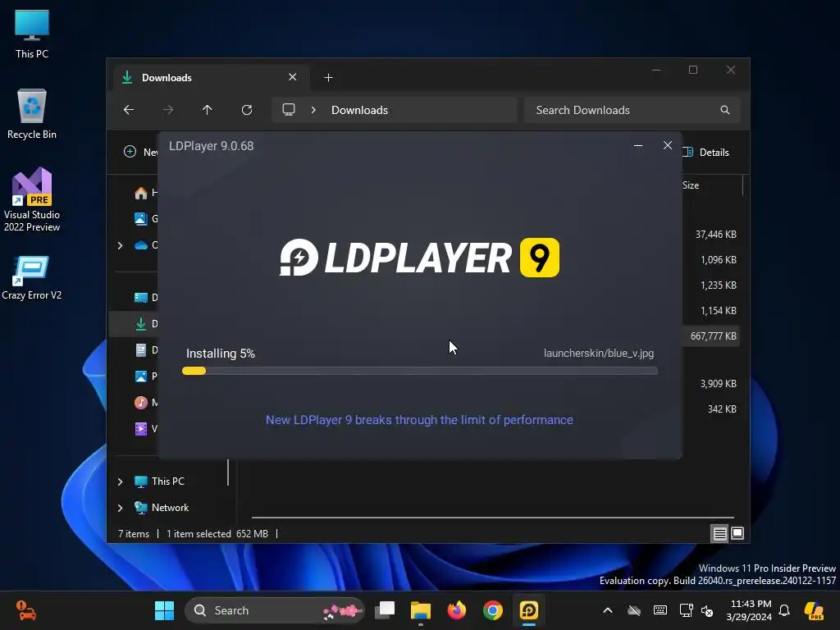840x630 pixels.
Task: Open Crazy Error V2 desktop shortcut
Action: 32,277
